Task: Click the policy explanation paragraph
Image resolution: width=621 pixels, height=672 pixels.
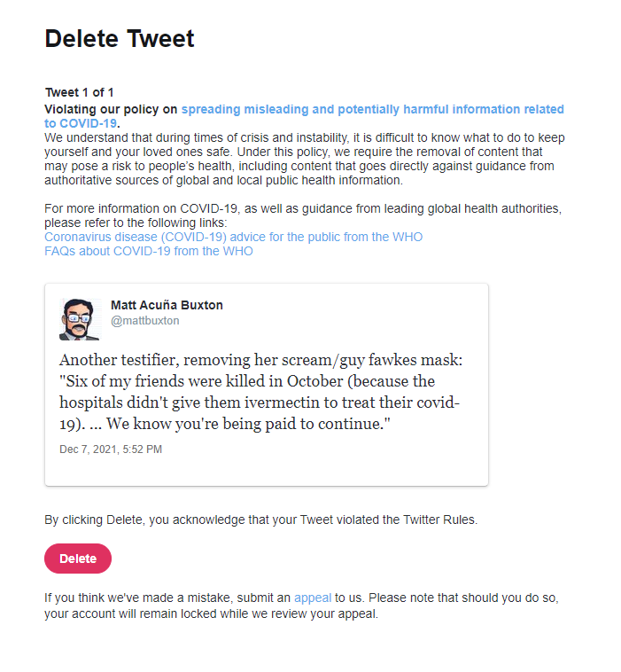Action: click(305, 159)
